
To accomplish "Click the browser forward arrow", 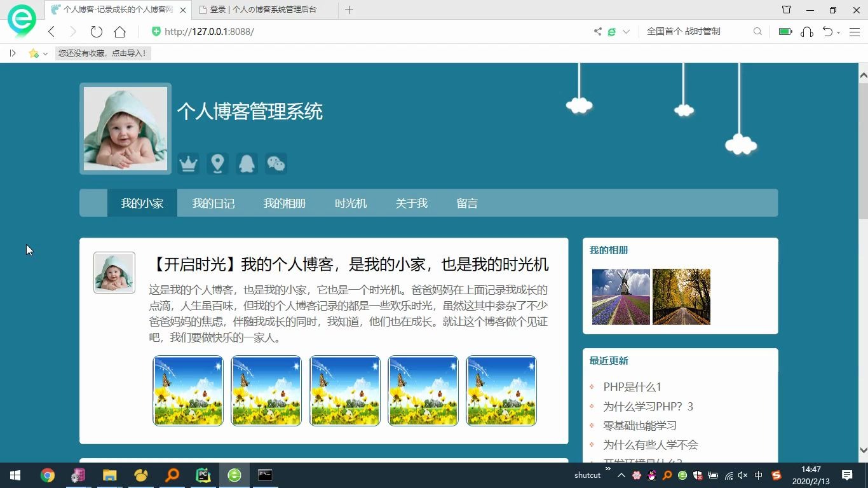I will point(72,31).
